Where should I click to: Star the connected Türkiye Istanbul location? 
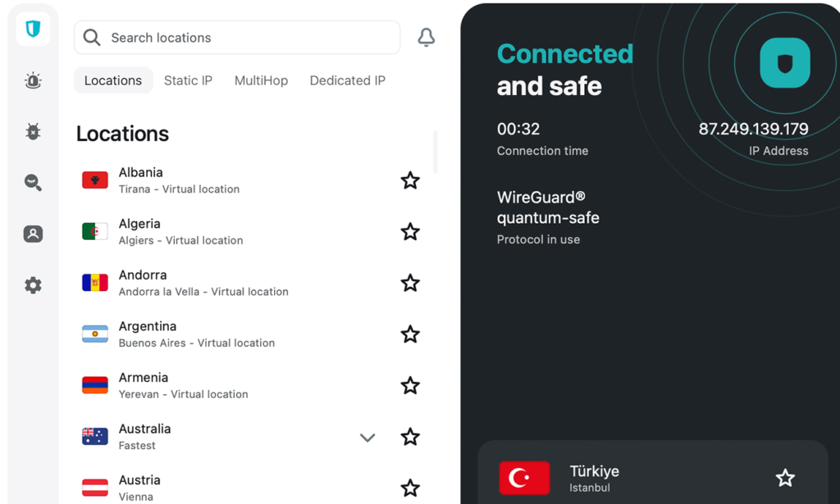pyautogui.click(x=785, y=478)
